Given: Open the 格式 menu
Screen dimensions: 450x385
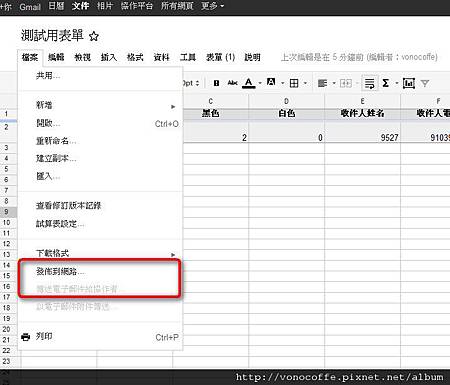Looking at the screenshot, I should [x=135, y=57].
